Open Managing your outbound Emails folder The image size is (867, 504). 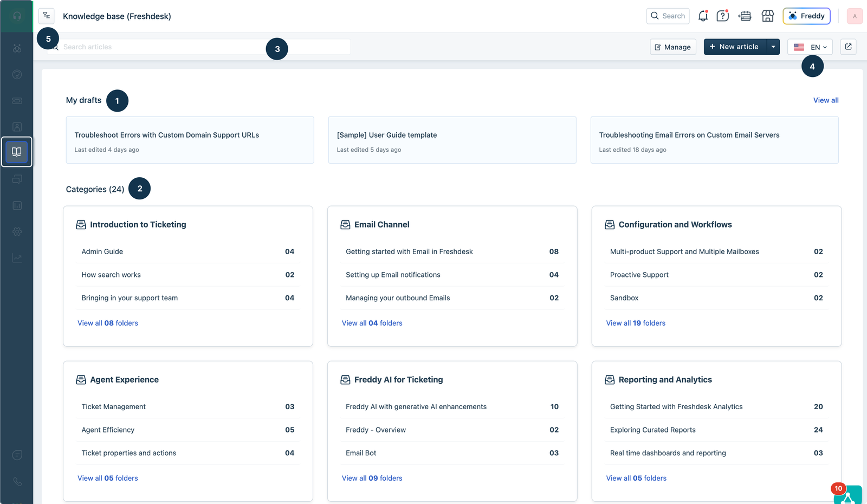(452, 298)
